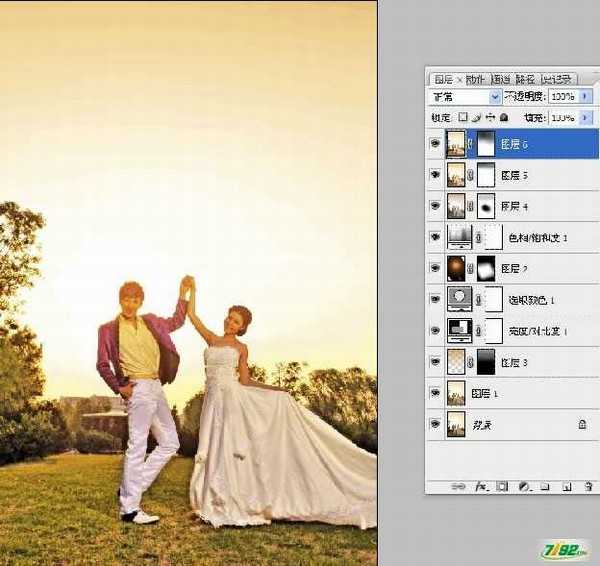The image size is (600, 566).
Task: Select the mask of 亮度/对比度 1 layer
Action: (494, 331)
